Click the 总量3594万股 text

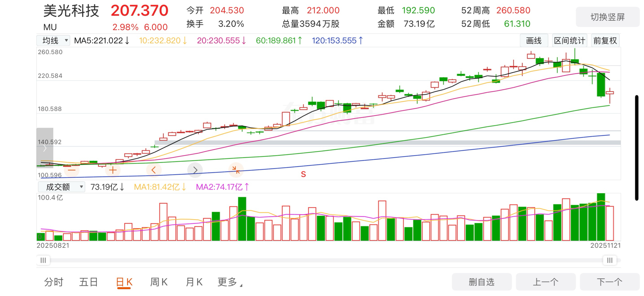(x=311, y=24)
